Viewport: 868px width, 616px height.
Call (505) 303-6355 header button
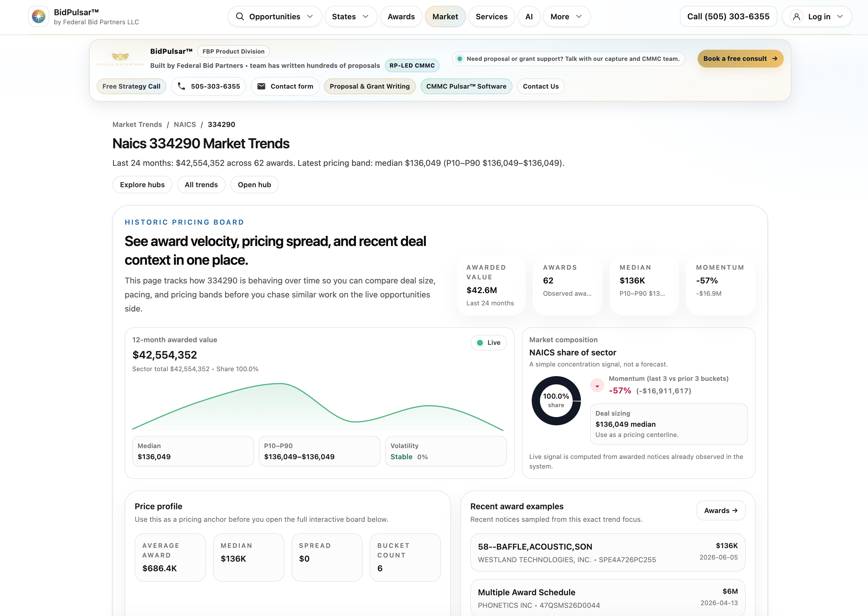tap(728, 17)
